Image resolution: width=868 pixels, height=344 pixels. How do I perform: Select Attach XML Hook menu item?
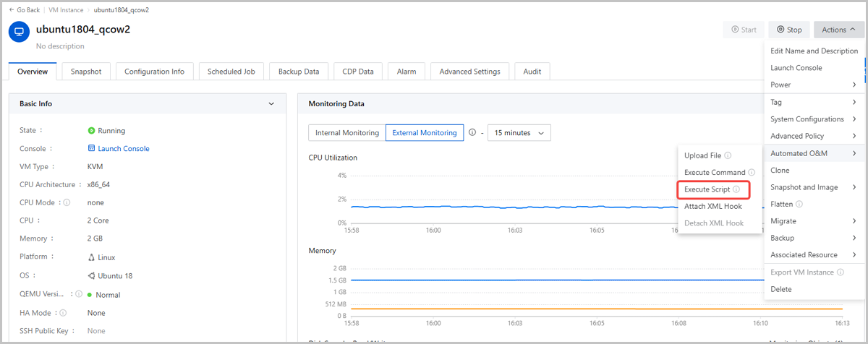click(712, 206)
